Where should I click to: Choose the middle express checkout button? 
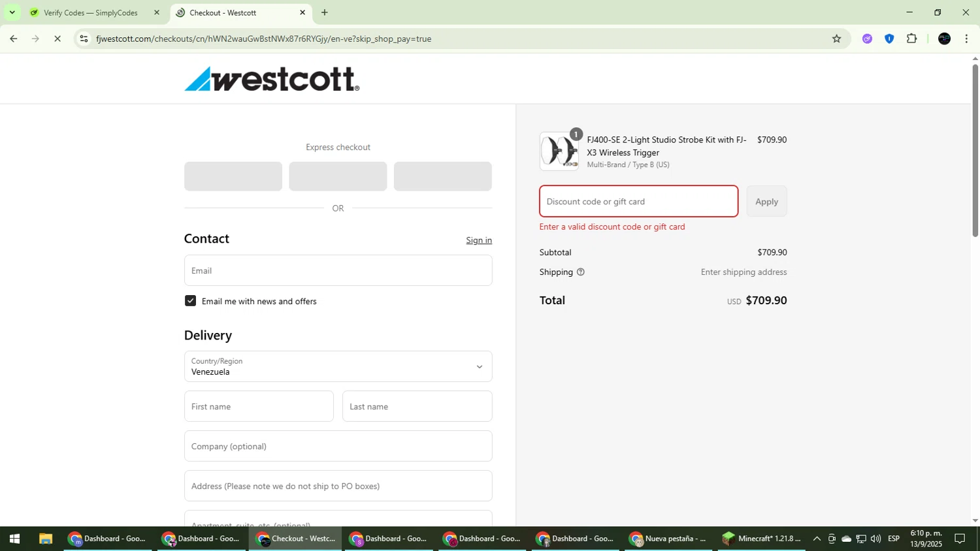(x=338, y=176)
